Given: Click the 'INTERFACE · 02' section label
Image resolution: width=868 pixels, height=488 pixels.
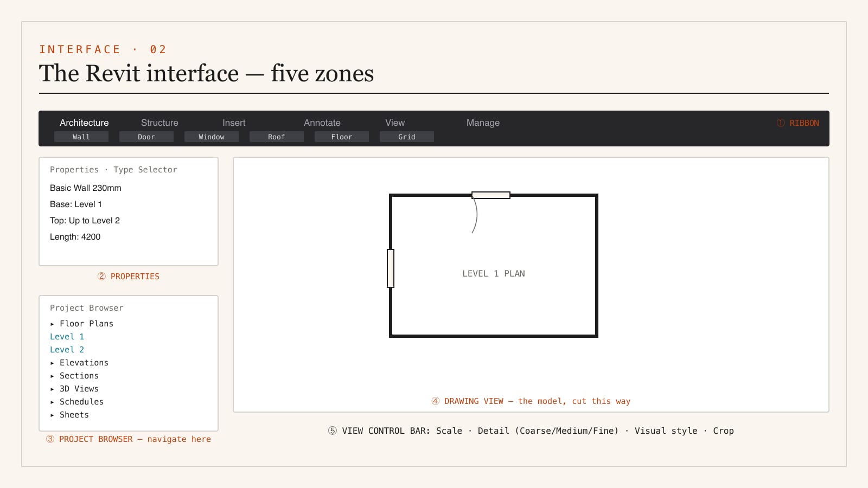Looking at the screenshot, I should pyautogui.click(x=103, y=49).
